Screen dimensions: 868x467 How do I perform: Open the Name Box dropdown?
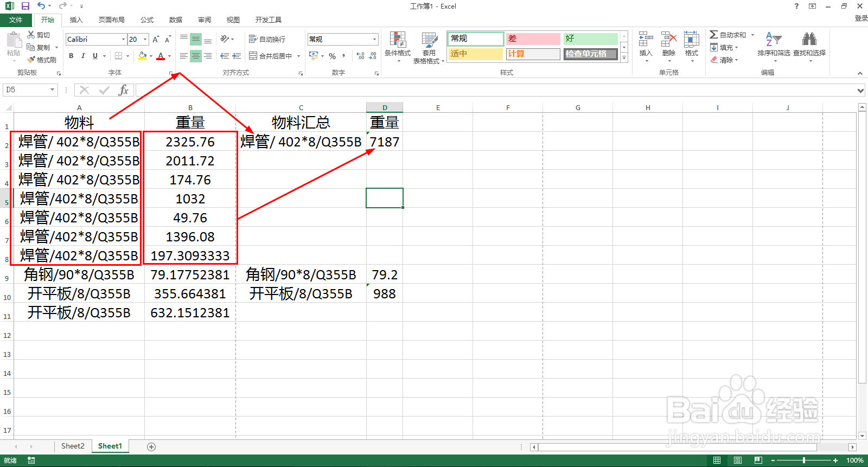(53, 90)
